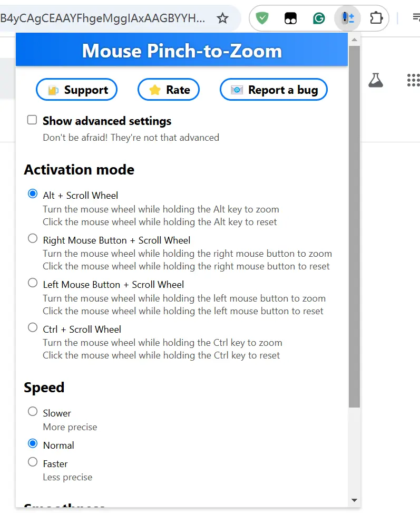Viewport: 420px width, 513px height.
Task: Click the Support button
Action: coord(76,90)
